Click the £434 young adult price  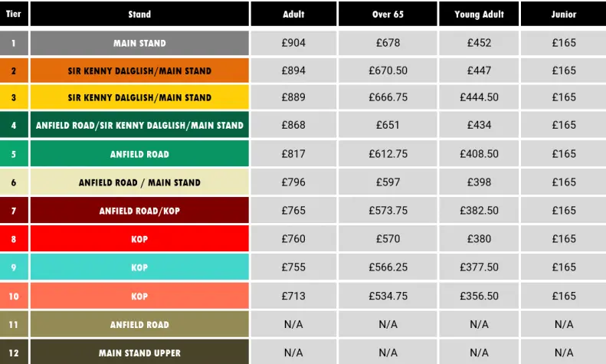(479, 126)
